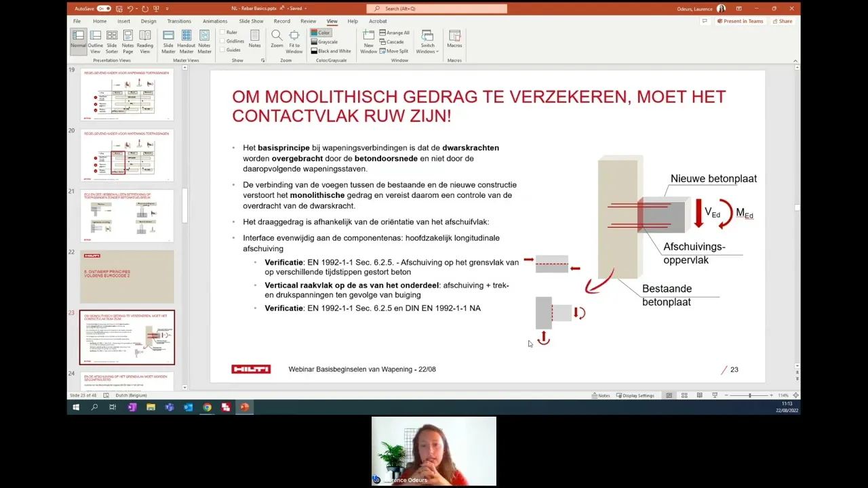Click the Redo/Repeat icon
The height and width of the screenshot is (488, 868).
pyautogui.click(x=145, y=9)
